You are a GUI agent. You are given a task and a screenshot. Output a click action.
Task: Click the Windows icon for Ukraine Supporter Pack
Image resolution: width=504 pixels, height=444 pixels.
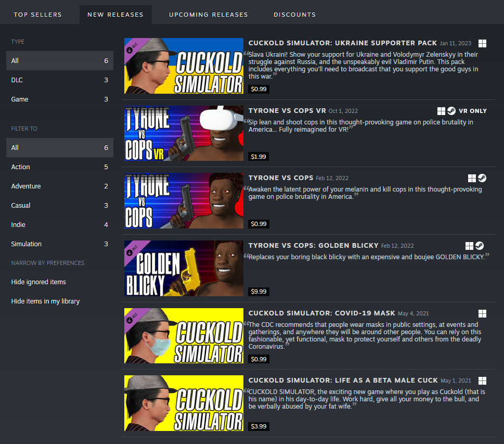point(482,43)
